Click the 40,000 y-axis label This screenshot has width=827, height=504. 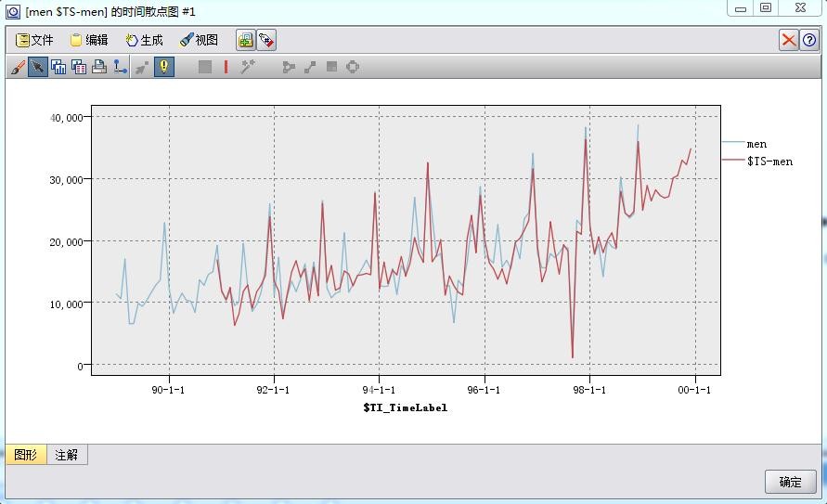67,118
